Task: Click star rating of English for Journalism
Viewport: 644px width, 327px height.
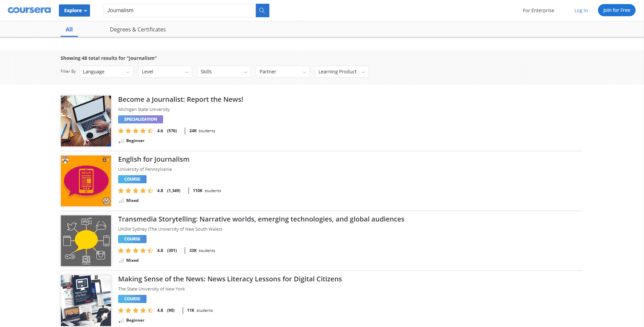Action: 136,191
